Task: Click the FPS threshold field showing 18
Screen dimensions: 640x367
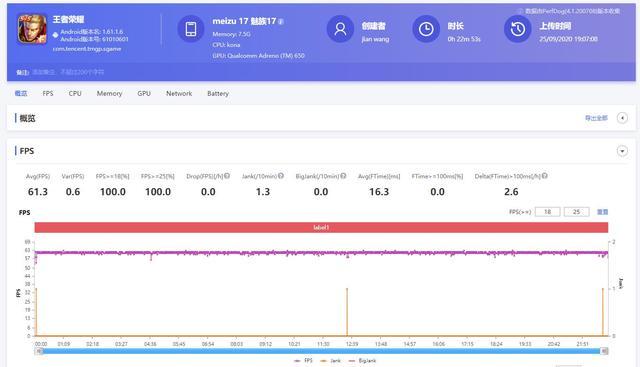Action: pos(547,212)
